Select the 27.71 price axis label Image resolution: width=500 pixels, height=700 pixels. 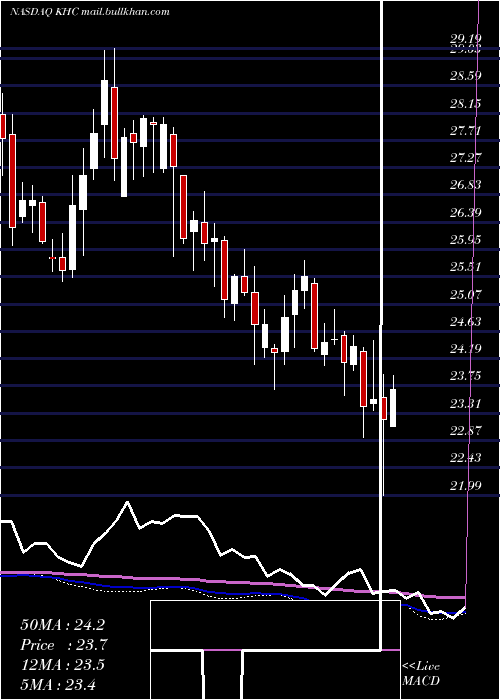coord(465,131)
